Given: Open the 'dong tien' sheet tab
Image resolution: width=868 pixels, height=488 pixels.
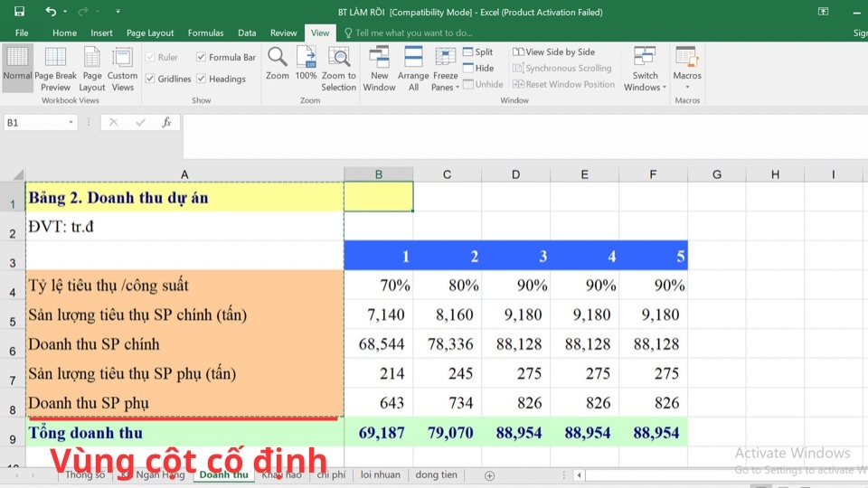Looking at the screenshot, I should [x=436, y=474].
